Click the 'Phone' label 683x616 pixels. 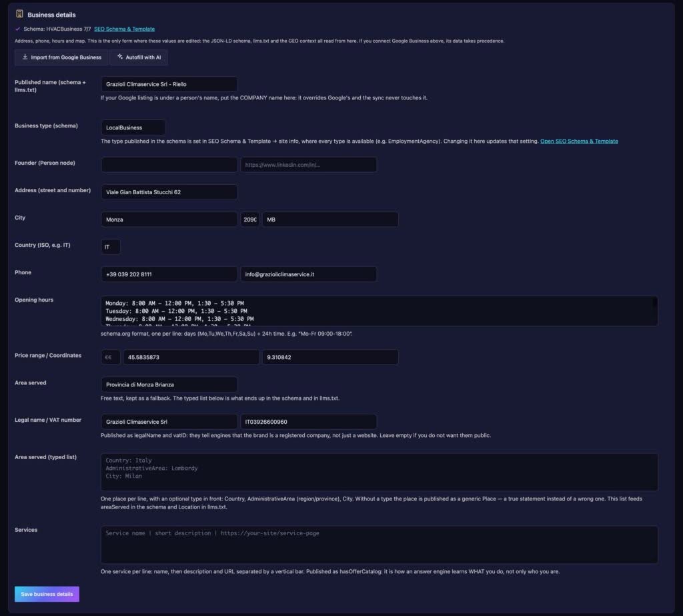pos(23,272)
